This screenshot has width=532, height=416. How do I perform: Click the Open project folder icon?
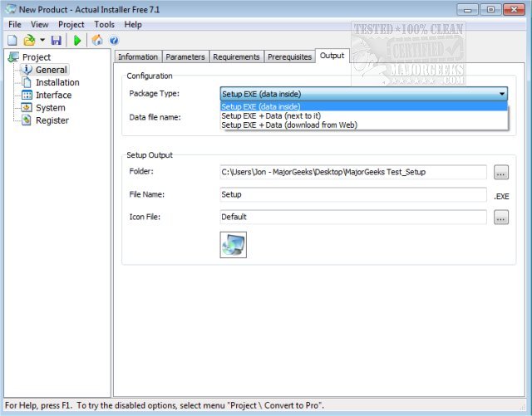pos(29,41)
